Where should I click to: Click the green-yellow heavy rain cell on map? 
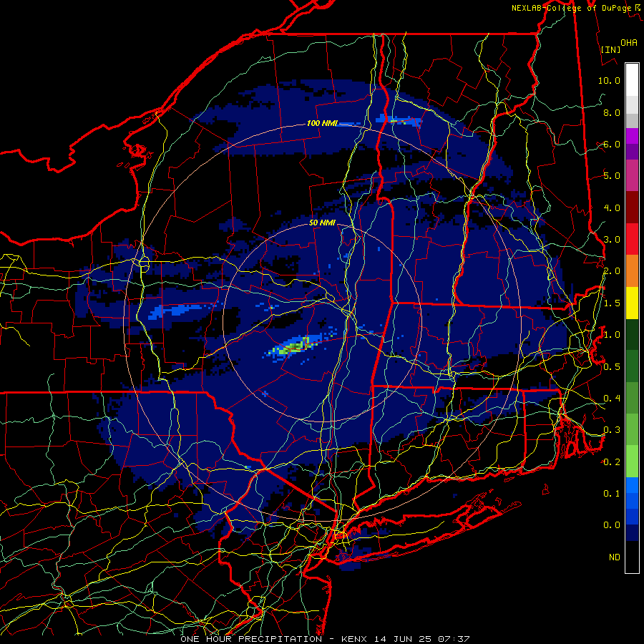pos(295,346)
